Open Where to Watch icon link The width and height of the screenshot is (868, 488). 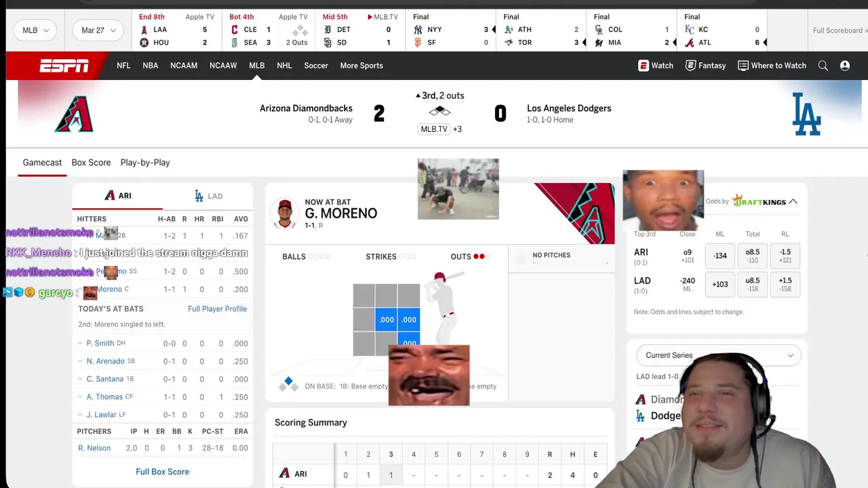743,66
